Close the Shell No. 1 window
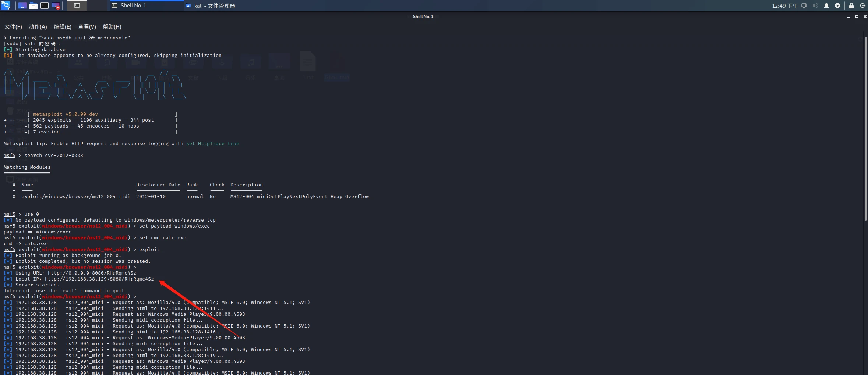The width and height of the screenshot is (868, 375). coord(865,17)
